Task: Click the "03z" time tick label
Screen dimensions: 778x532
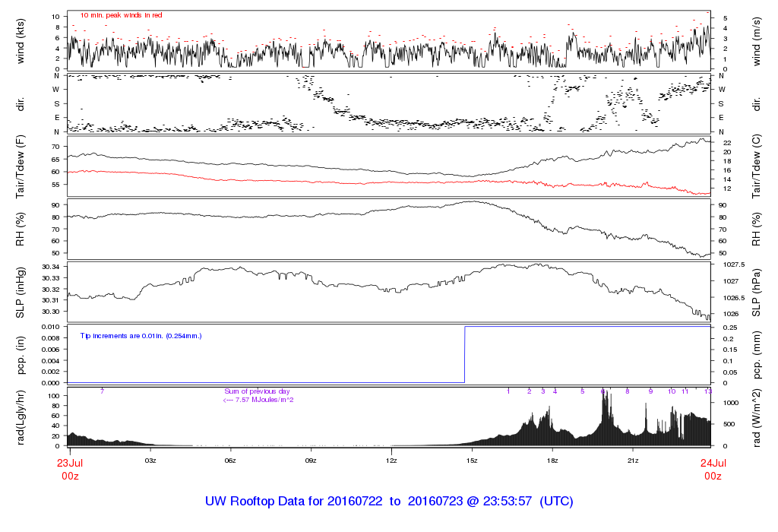Action: (150, 461)
